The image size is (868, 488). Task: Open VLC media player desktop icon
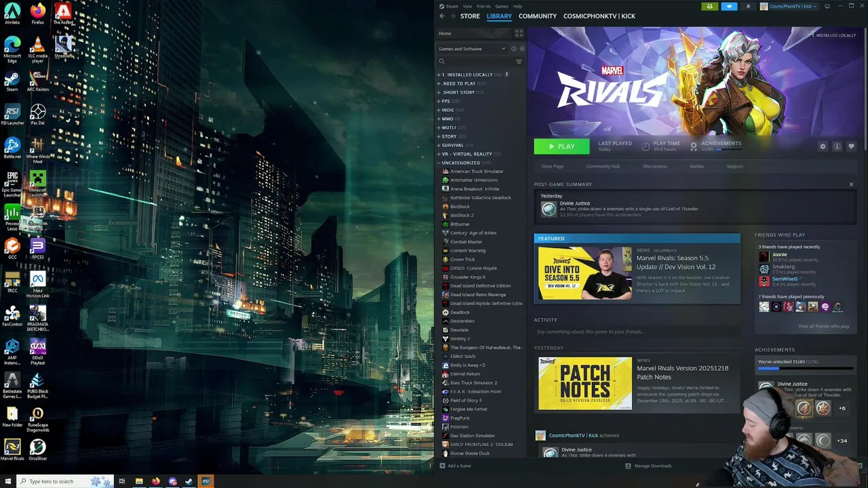(x=38, y=51)
